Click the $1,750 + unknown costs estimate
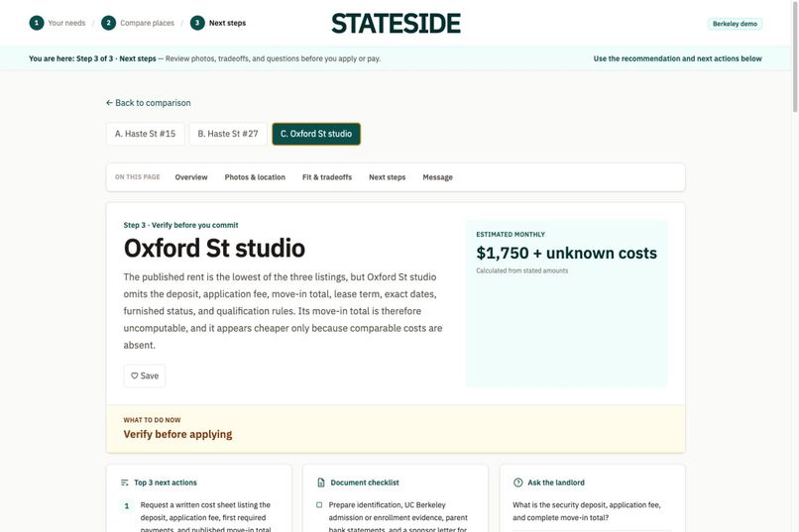 [x=567, y=253]
